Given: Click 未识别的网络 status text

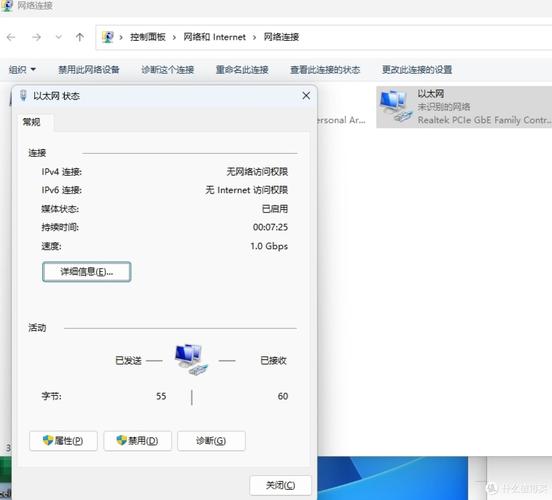Looking at the screenshot, I should (x=444, y=107).
